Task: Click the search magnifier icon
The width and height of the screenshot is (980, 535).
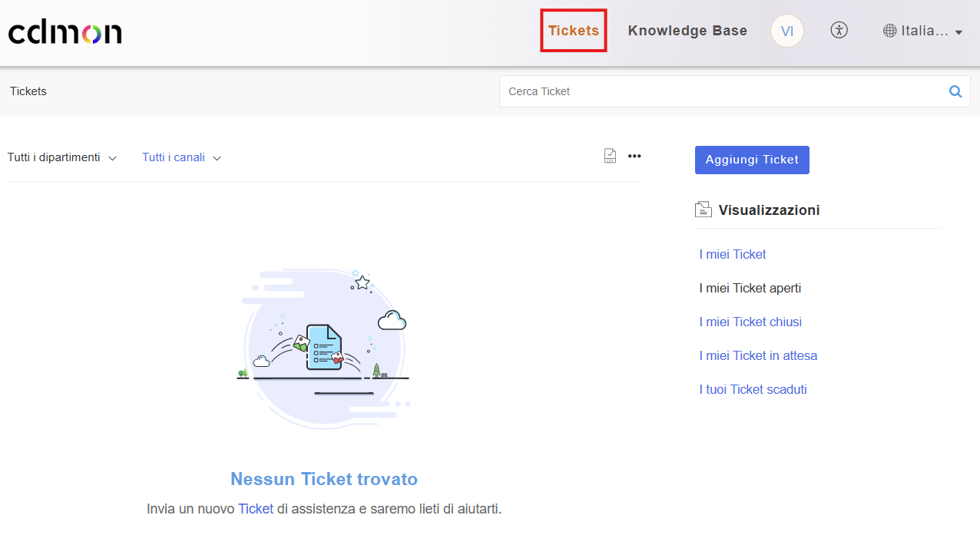Action: 955,91
